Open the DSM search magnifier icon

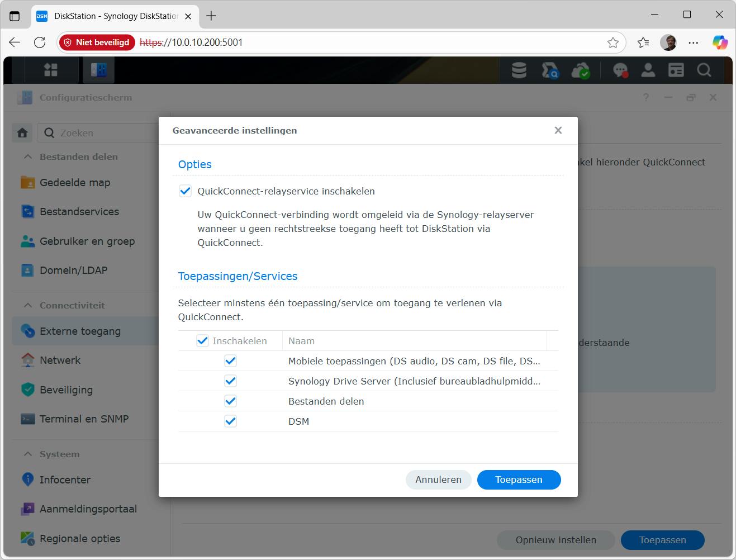pyautogui.click(x=704, y=70)
